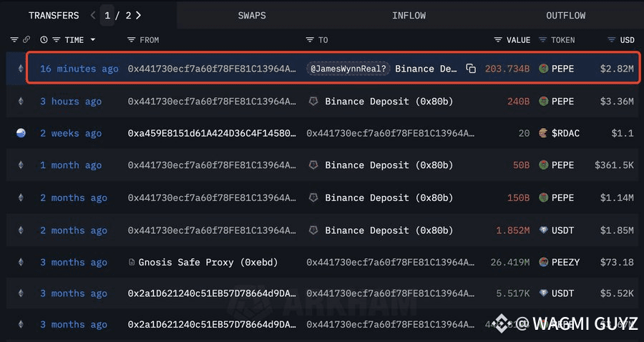Click the $361.5K USD amount
This screenshot has width=644, height=342.
point(614,165)
